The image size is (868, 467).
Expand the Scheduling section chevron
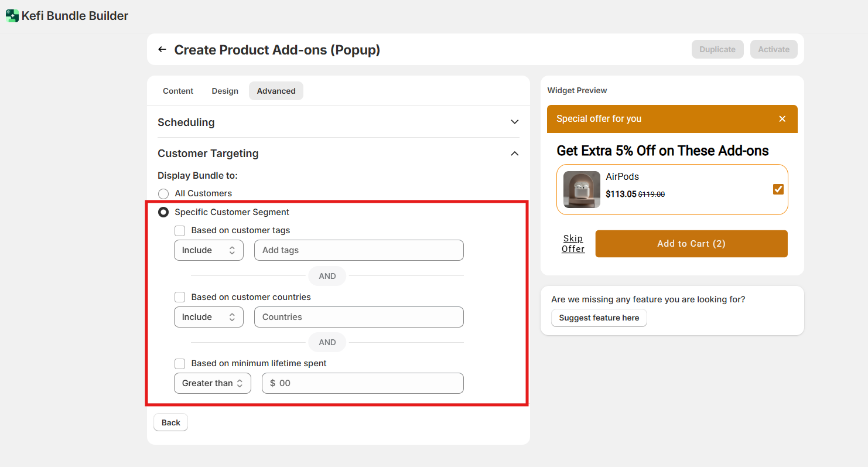click(514, 122)
